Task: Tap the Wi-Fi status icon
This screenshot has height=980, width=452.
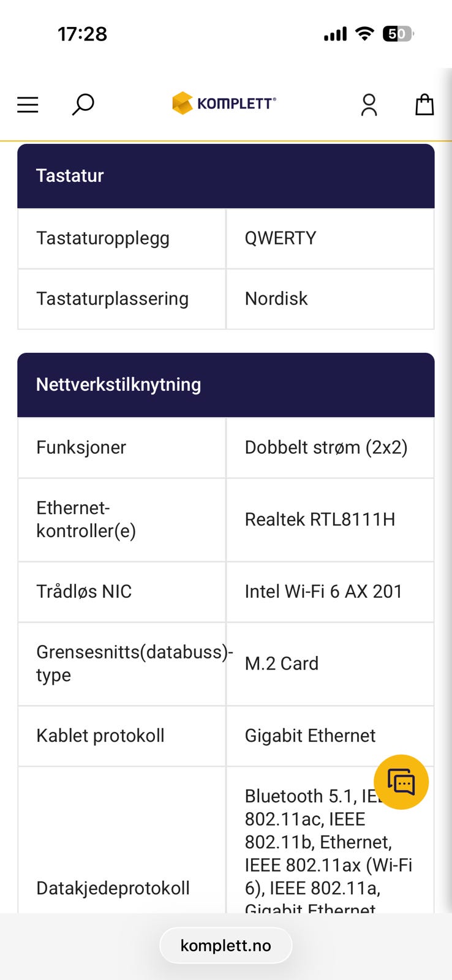Action: click(x=365, y=34)
